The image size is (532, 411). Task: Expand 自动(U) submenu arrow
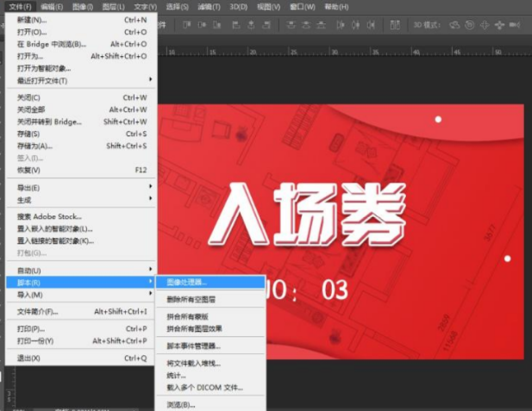[x=150, y=269]
